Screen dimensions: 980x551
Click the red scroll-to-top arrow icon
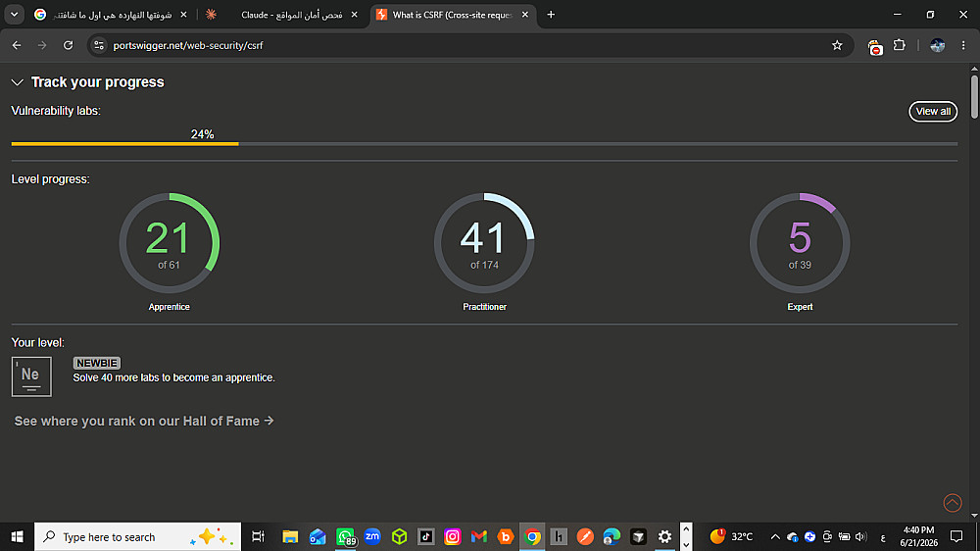point(953,503)
